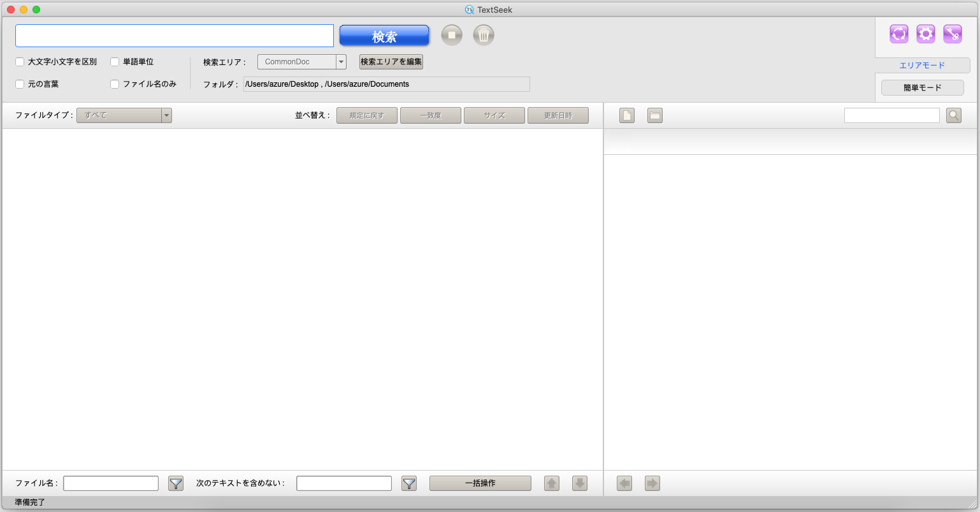This screenshot has width=980, height=512.
Task: Enable the 大文字小文字を区別 checkbox
Action: [x=20, y=62]
